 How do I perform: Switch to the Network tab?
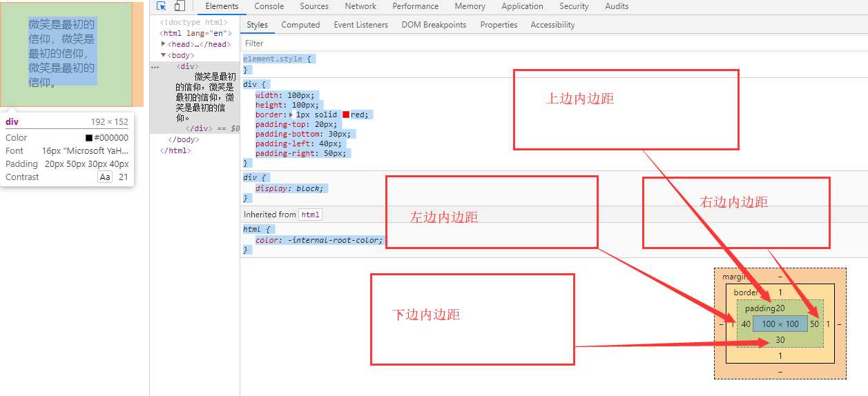pyautogui.click(x=360, y=6)
